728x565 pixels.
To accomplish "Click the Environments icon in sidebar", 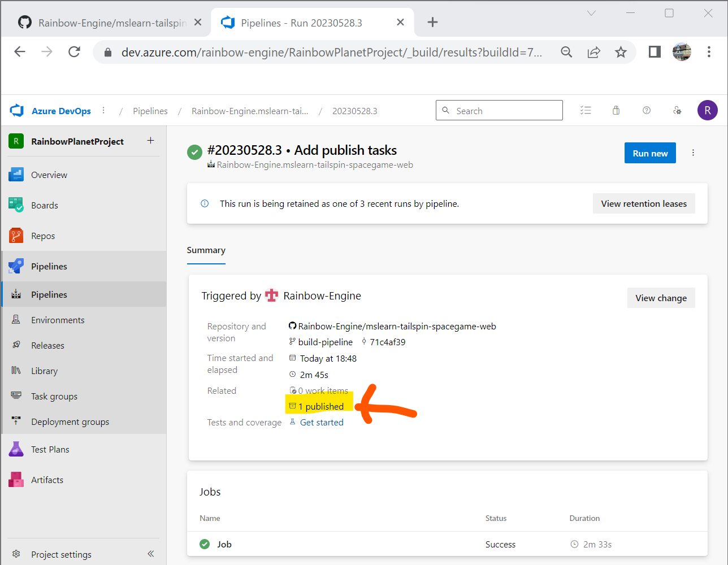I will (x=16, y=320).
